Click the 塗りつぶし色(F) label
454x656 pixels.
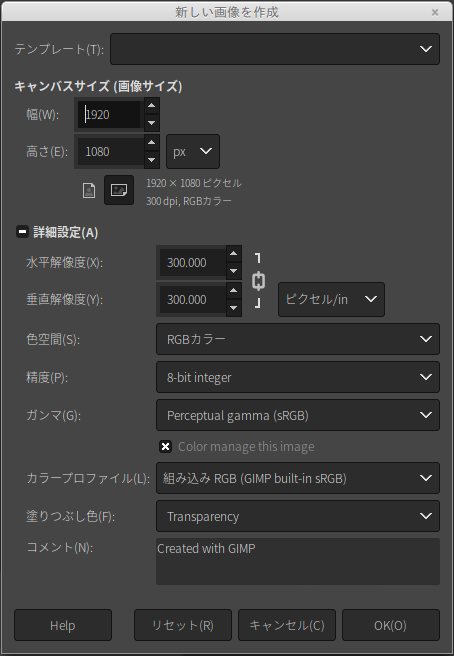[x=71, y=517]
